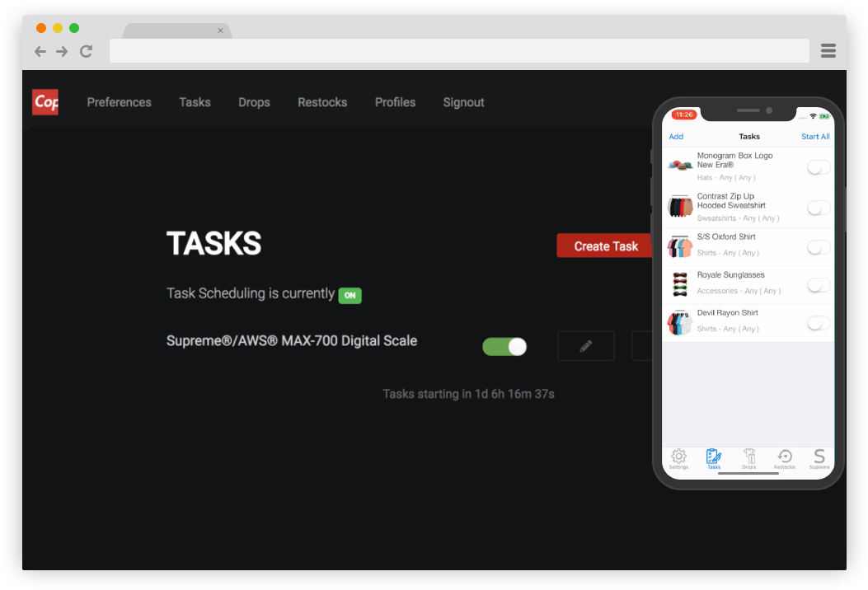The width and height of the screenshot is (868, 590).
Task: Click the Cop logo icon
Action: coord(45,102)
